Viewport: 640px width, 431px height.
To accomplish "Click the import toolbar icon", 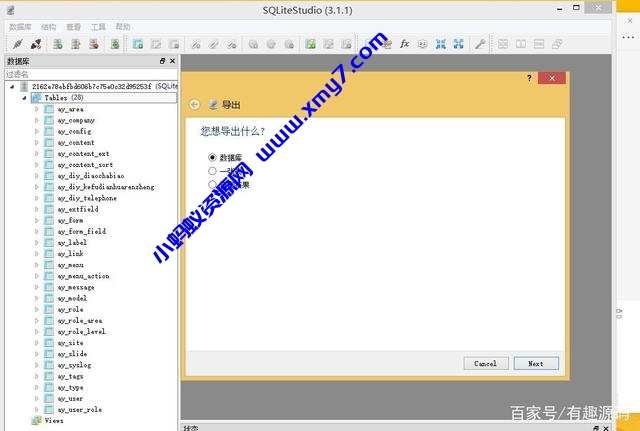I will 440,44.
